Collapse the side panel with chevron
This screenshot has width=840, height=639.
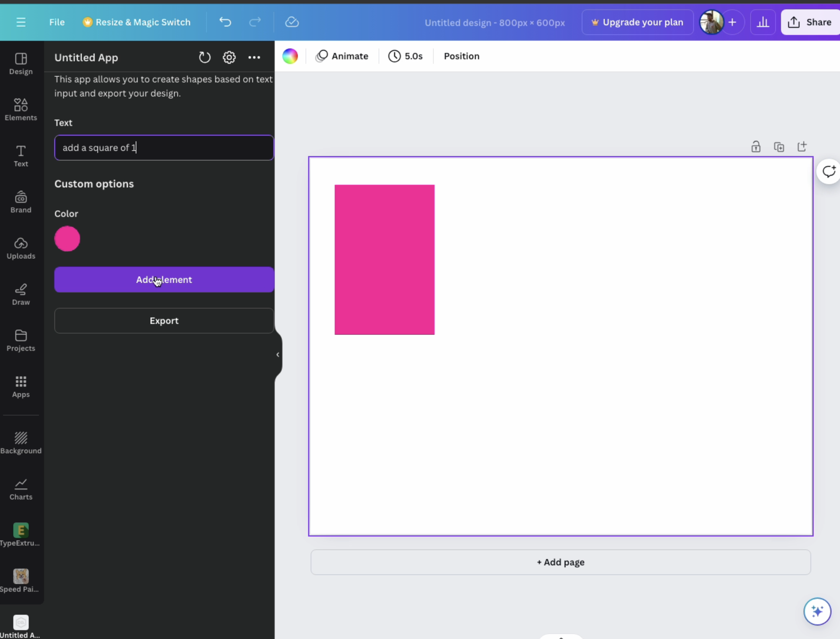(278, 355)
